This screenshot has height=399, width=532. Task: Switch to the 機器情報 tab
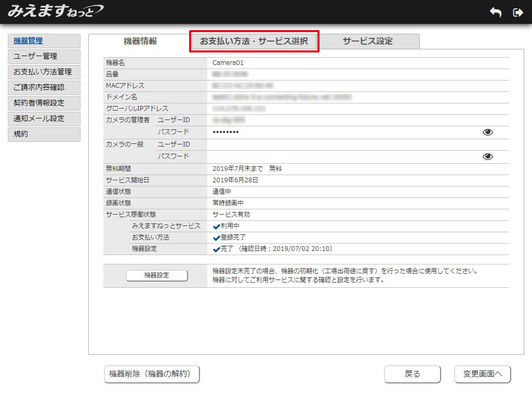pos(140,40)
